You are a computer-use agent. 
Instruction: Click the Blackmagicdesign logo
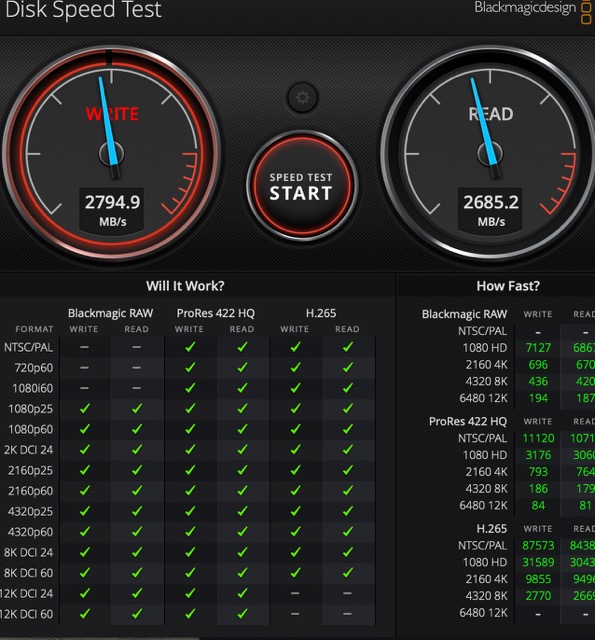[x=533, y=9]
